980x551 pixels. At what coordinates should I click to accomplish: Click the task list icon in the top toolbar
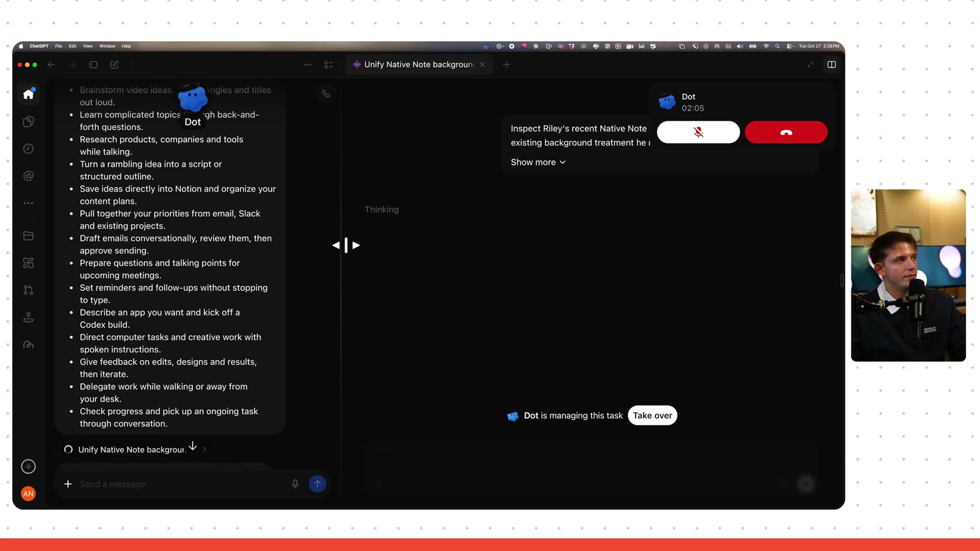328,65
